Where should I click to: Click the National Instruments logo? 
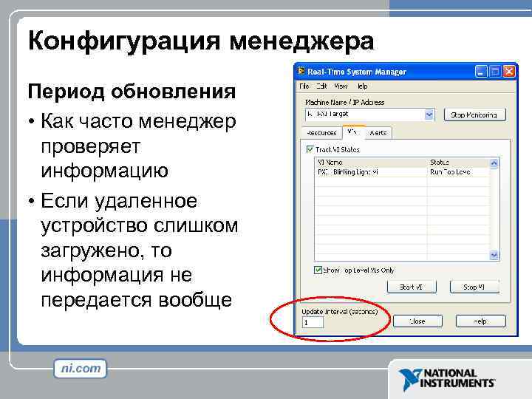click(447, 379)
